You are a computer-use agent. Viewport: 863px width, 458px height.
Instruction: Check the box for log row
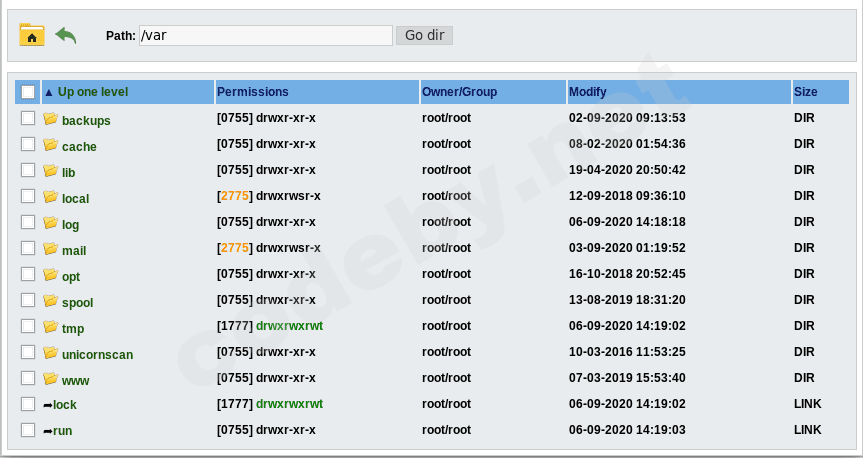tap(28, 222)
